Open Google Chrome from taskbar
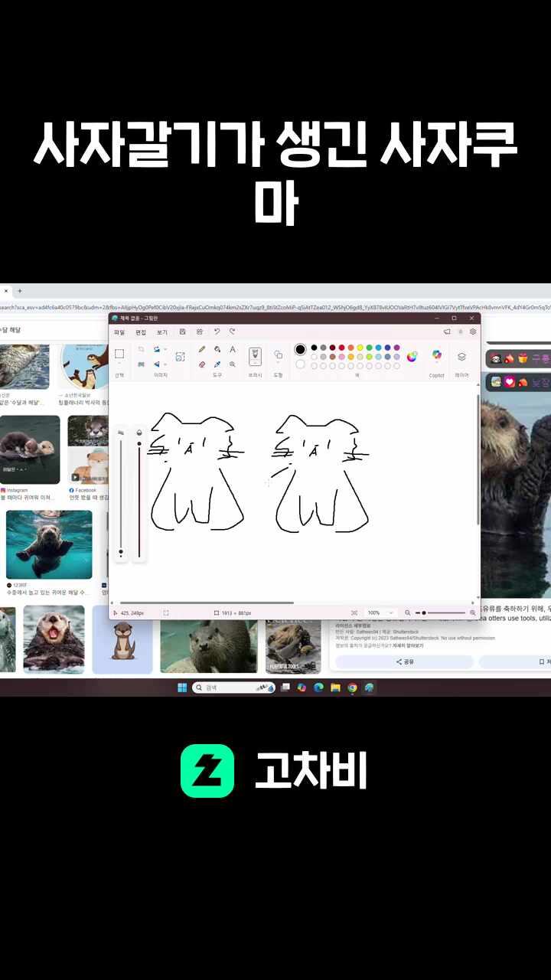The height and width of the screenshot is (980, 551). [352, 688]
